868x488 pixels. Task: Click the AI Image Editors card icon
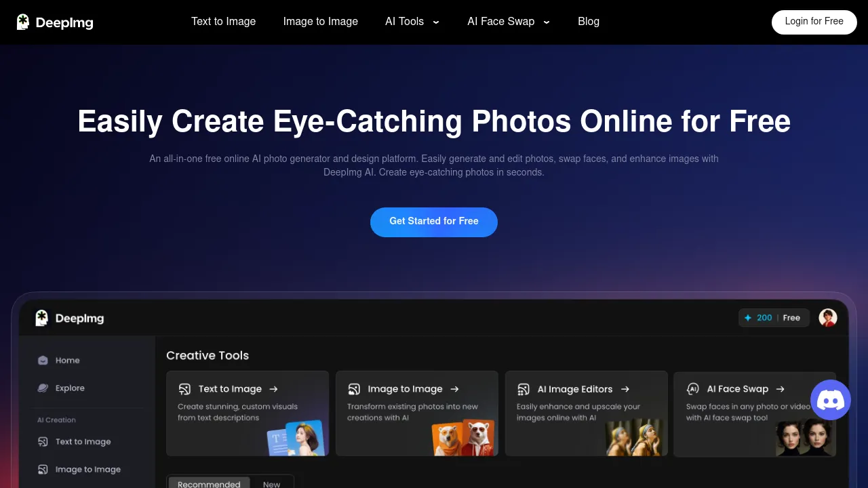(x=524, y=389)
